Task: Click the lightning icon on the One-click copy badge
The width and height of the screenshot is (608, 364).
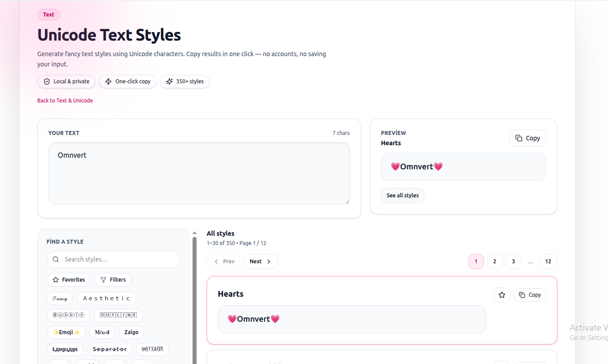Action: coord(107,82)
